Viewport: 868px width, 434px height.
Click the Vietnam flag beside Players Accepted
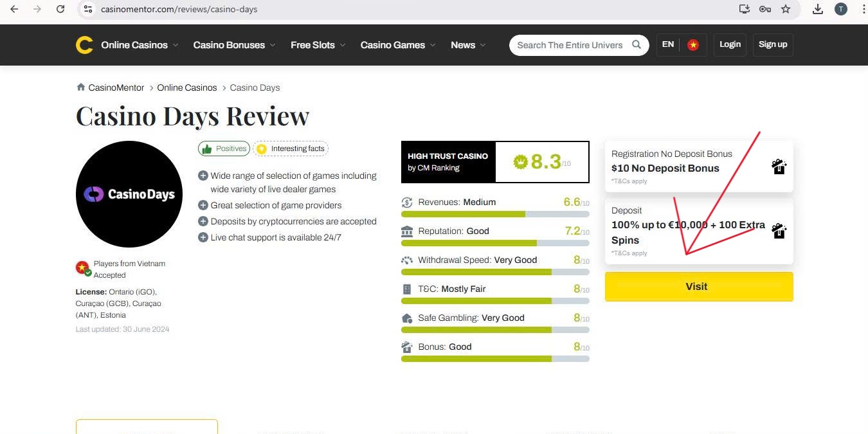pyautogui.click(x=83, y=268)
